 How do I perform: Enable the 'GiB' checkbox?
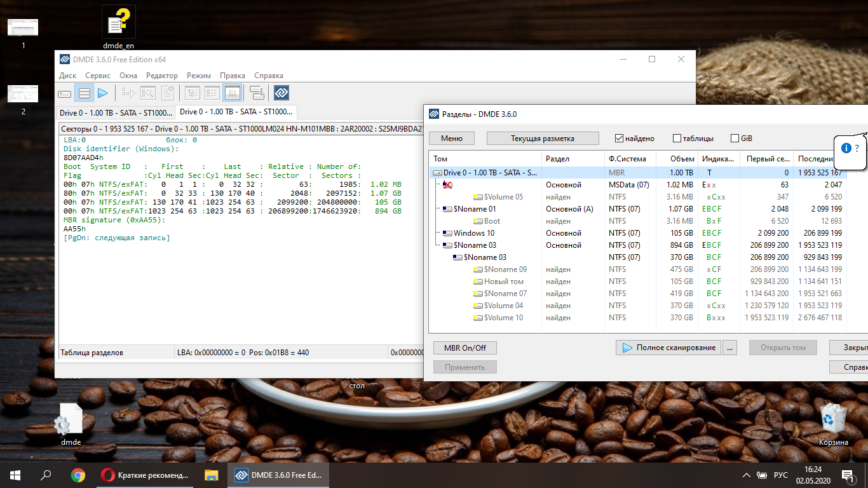(x=735, y=139)
